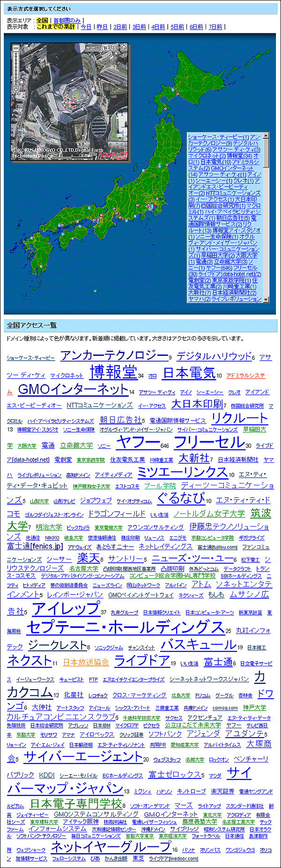281x868 pixels.
Task: Click the GMOインターネット large tag
Action: 73,389
